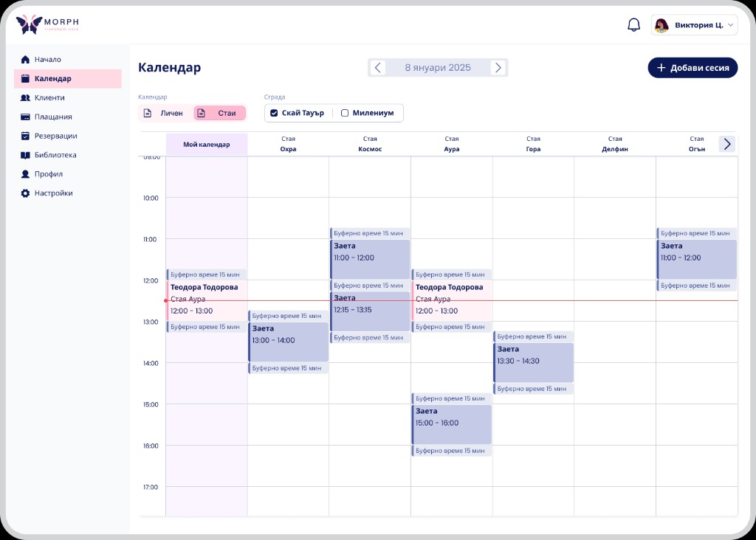
Task: Check the Милениум building checkbox
Action: tap(345, 113)
